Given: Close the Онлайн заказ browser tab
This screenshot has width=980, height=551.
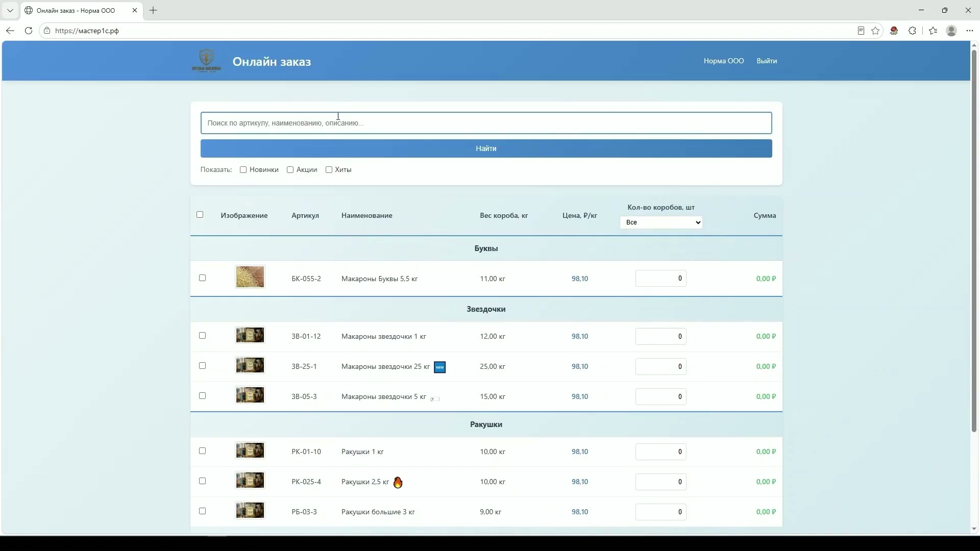Looking at the screenshot, I should (x=135, y=10).
